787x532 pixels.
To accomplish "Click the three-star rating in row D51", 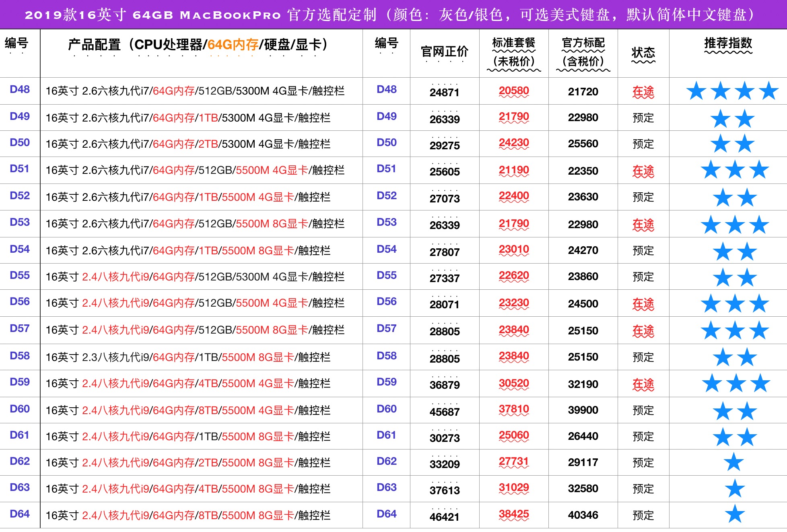I will (735, 169).
